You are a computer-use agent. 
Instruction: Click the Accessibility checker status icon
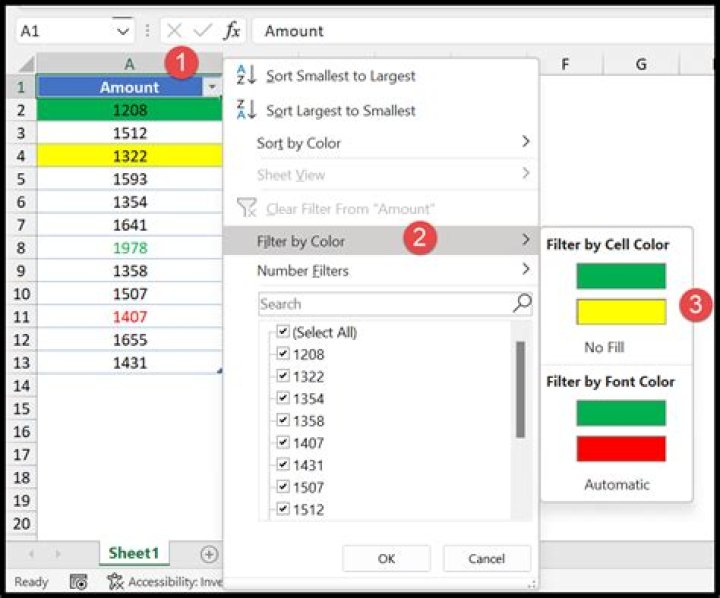[x=115, y=582]
